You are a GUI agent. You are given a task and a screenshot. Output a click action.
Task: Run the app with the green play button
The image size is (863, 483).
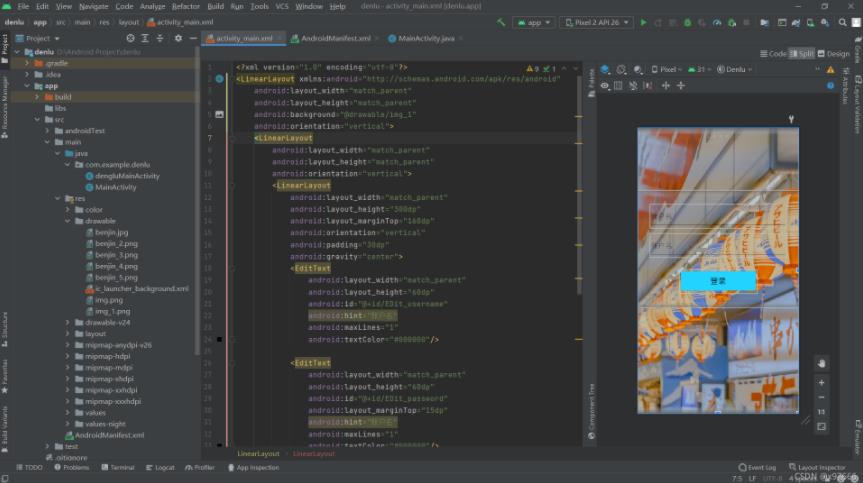tap(643, 22)
